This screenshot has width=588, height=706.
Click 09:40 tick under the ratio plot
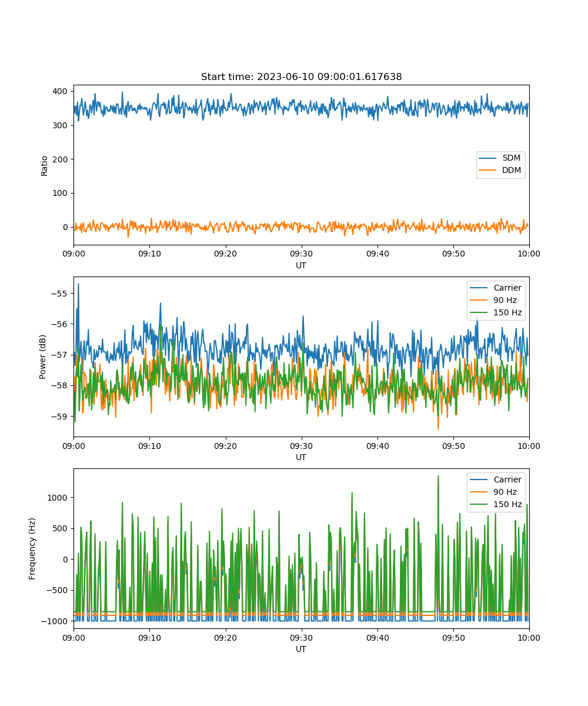(377, 254)
